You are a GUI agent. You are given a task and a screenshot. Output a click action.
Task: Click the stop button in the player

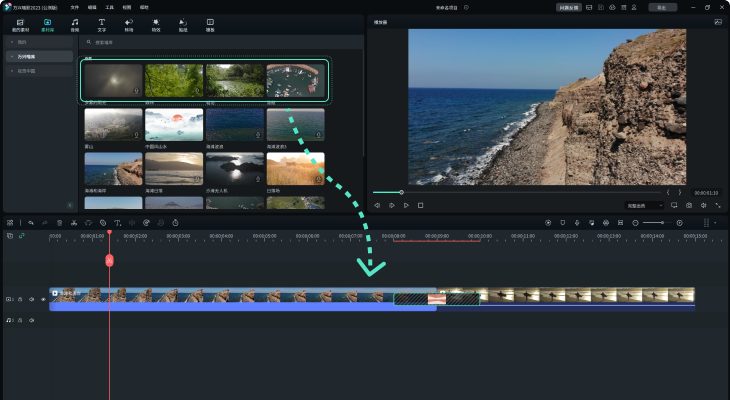pos(421,205)
